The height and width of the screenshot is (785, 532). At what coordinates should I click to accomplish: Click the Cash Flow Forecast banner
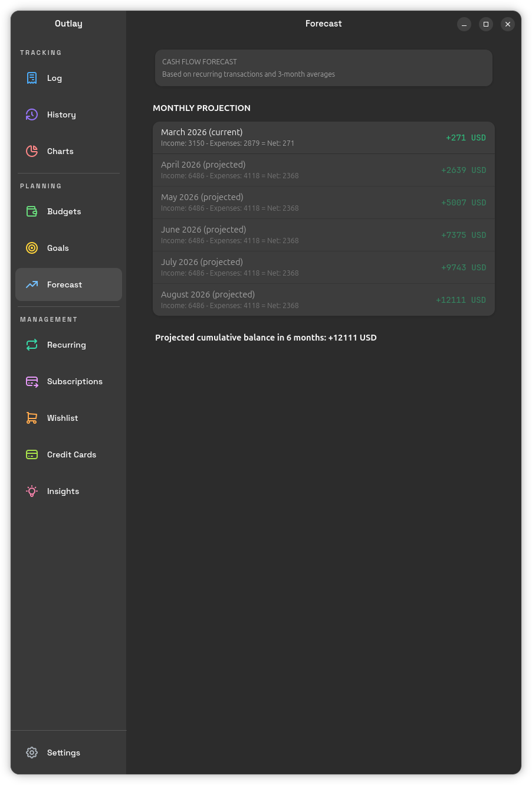click(x=323, y=68)
